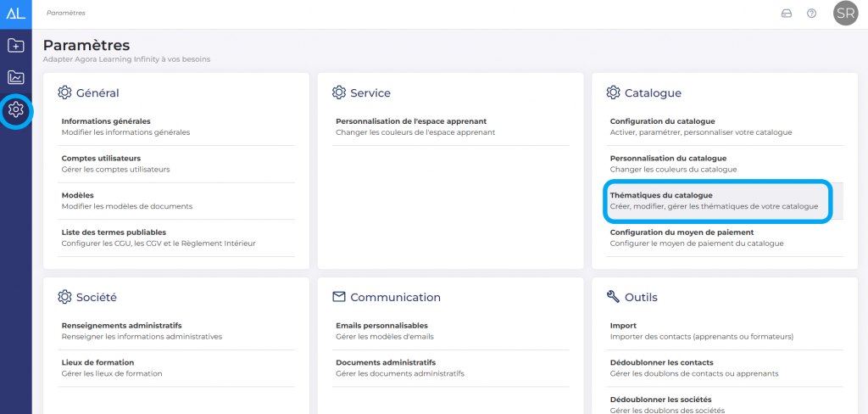Open the SR user avatar menu
868x414 pixels.
(845, 14)
